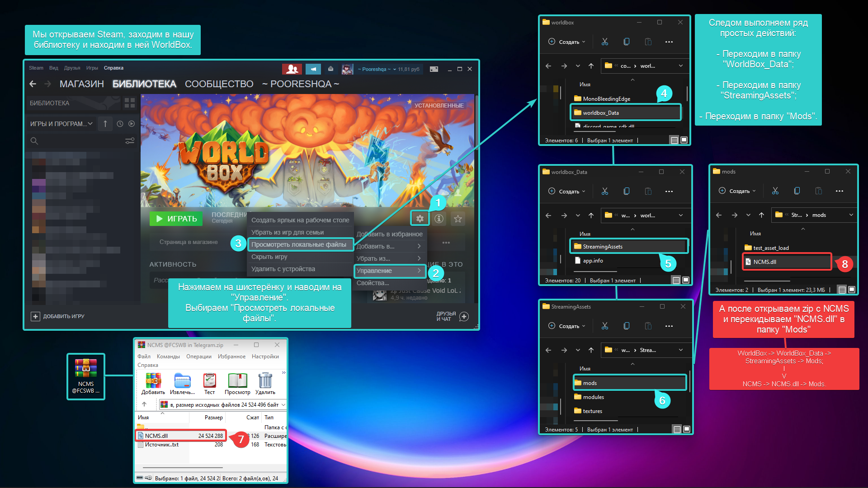
Task: Click WinRAR horizontal scrollbar
Action: (183, 468)
